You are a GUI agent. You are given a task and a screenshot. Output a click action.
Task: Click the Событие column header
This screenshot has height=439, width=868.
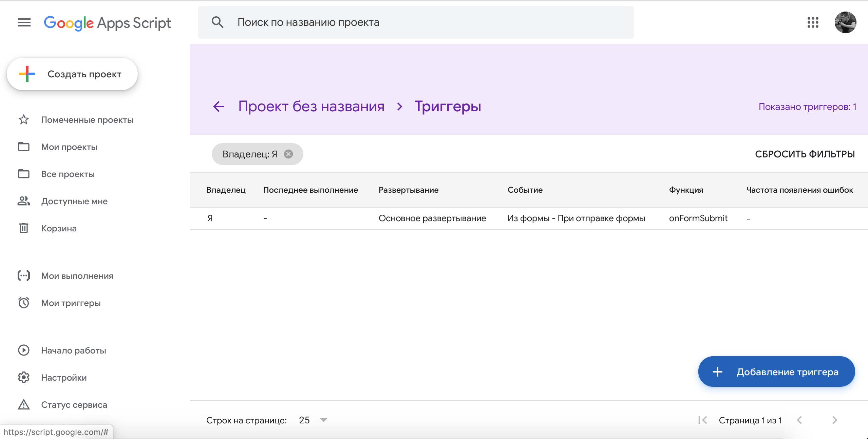coord(525,190)
